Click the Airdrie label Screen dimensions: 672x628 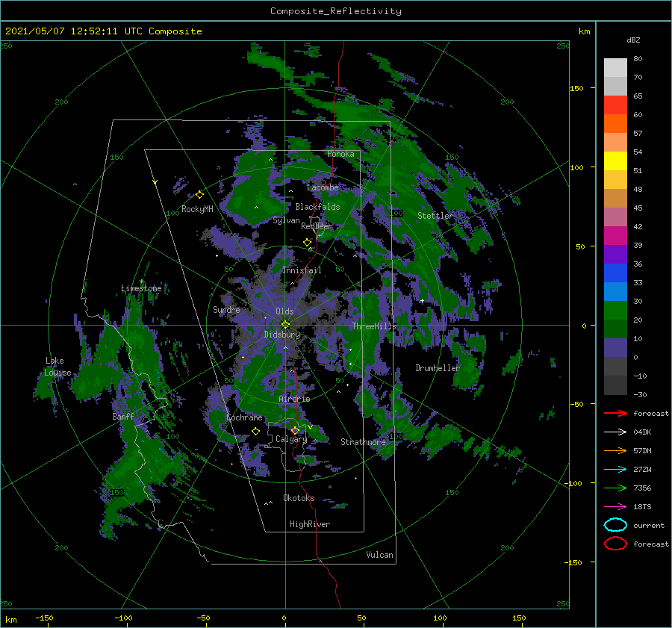point(294,399)
